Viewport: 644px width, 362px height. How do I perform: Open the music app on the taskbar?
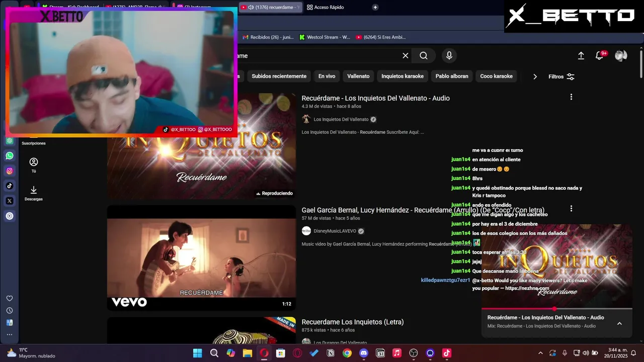(x=397, y=353)
